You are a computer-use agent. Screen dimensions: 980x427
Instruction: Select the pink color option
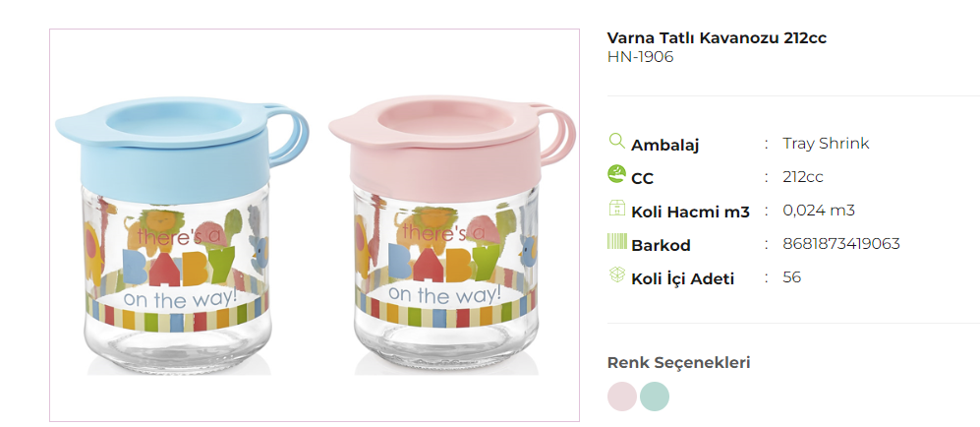tap(622, 396)
